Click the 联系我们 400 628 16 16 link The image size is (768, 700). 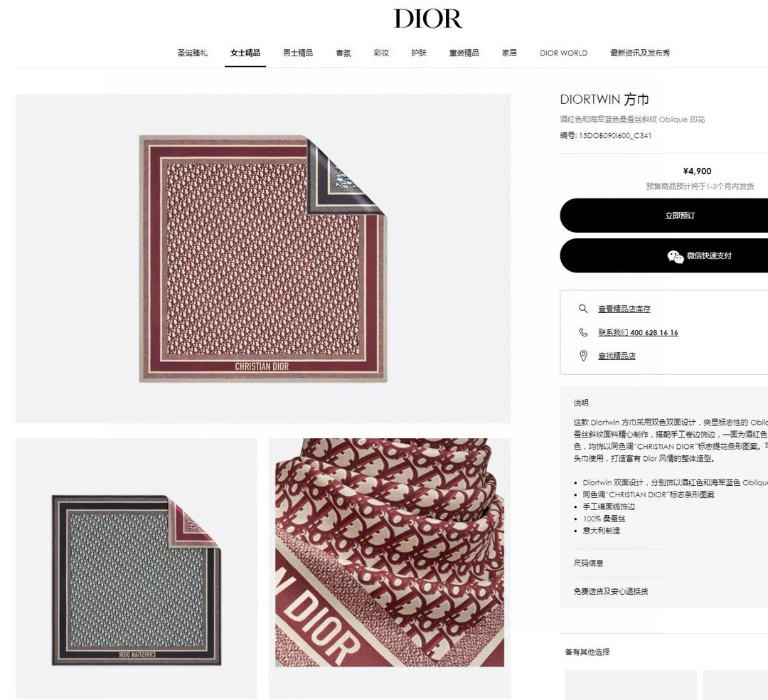point(638,333)
